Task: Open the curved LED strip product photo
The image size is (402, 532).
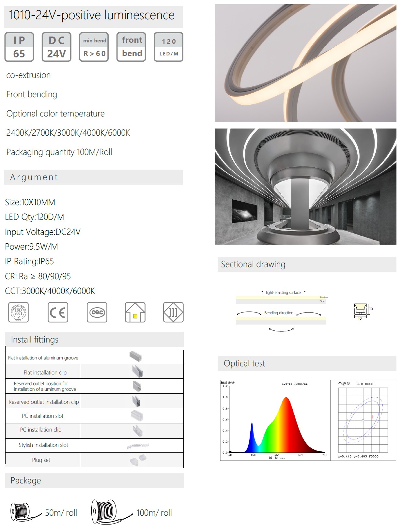Action: point(305,63)
